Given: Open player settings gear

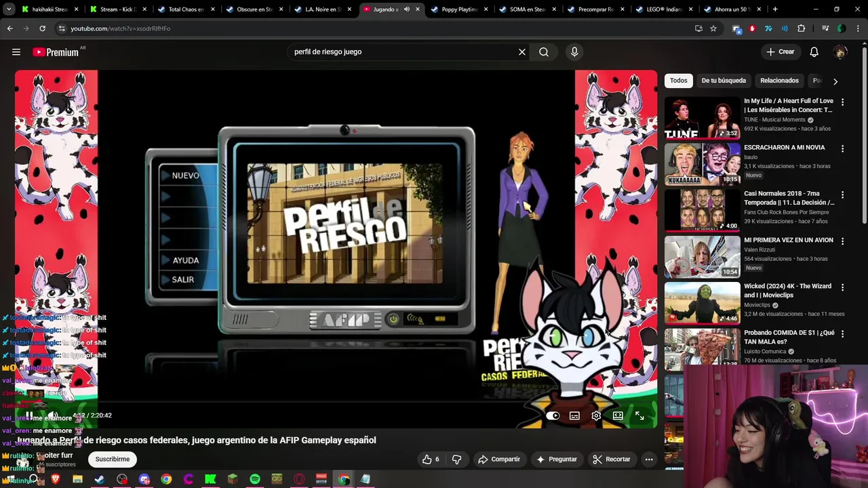Looking at the screenshot, I should 596,415.
